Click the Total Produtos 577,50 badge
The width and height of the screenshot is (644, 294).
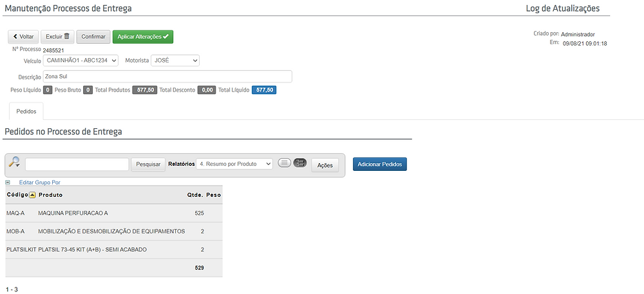coord(144,90)
